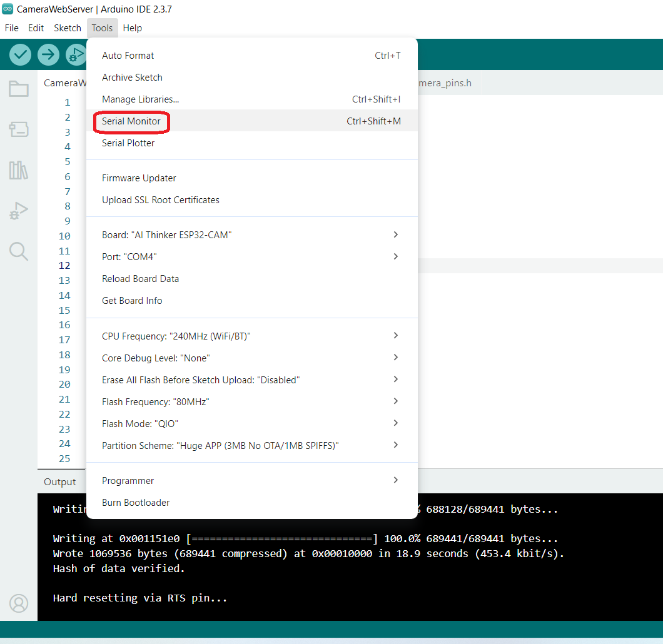This screenshot has width=663, height=644.
Task: Click 'Hash of data verified.' output line
Action: pos(119,569)
